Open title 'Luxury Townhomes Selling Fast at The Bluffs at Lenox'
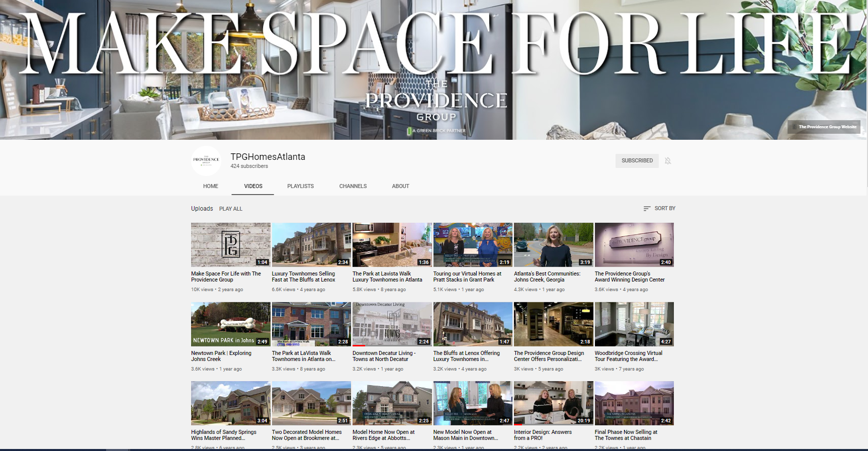The width and height of the screenshot is (868, 451). click(x=303, y=277)
